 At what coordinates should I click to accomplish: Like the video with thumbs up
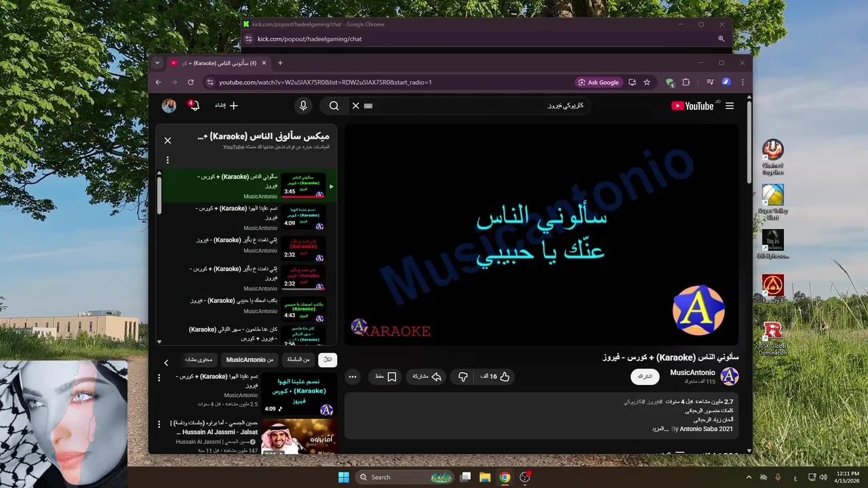tap(496, 377)
